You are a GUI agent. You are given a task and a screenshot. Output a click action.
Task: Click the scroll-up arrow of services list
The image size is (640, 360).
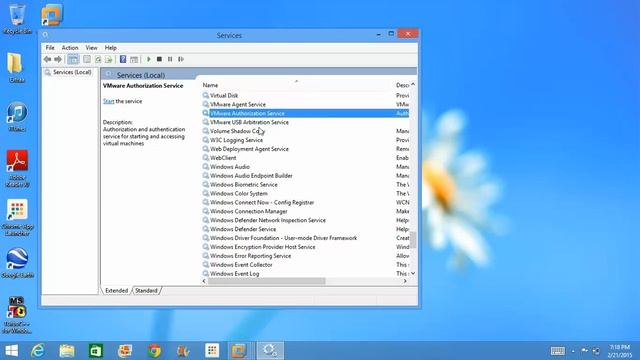[413, 84]
